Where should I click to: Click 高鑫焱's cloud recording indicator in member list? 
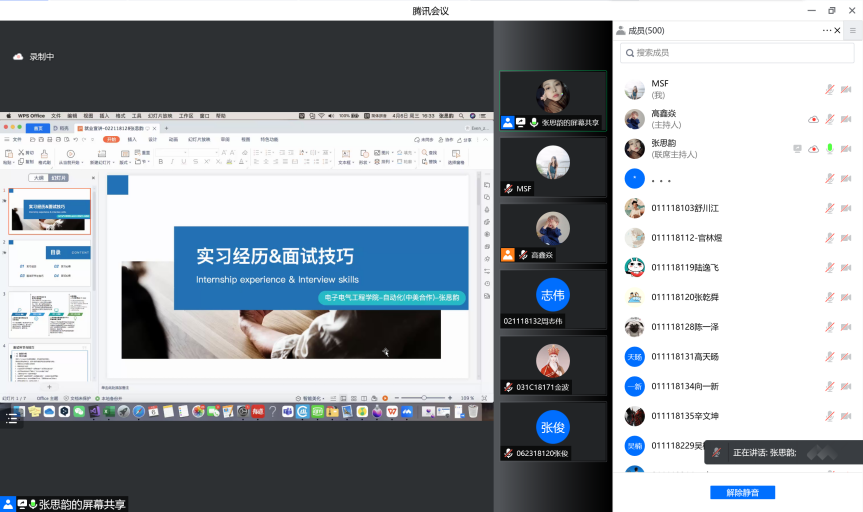tap(813, 120)
